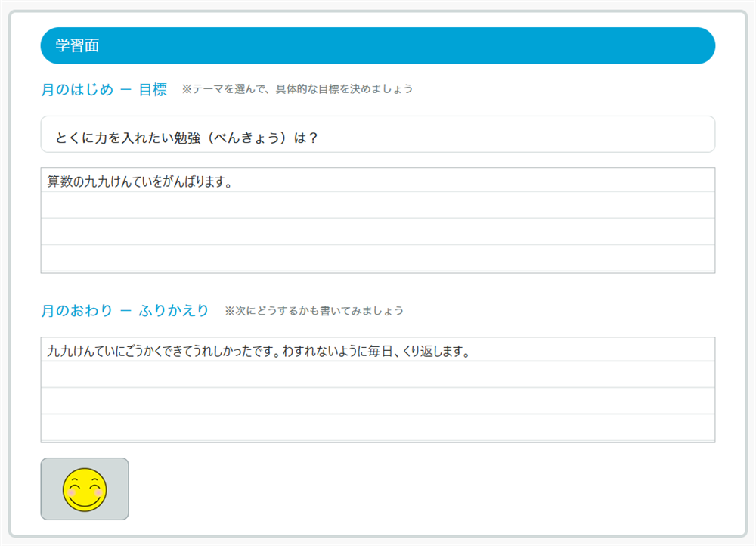The image size is (756, 546).
Task: Click the hint ※次にどうするかも書いてみましょう
Action: coord(314,311)
